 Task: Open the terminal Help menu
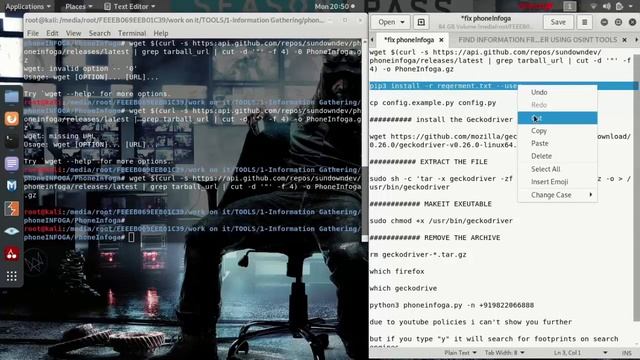coord(161,33)
